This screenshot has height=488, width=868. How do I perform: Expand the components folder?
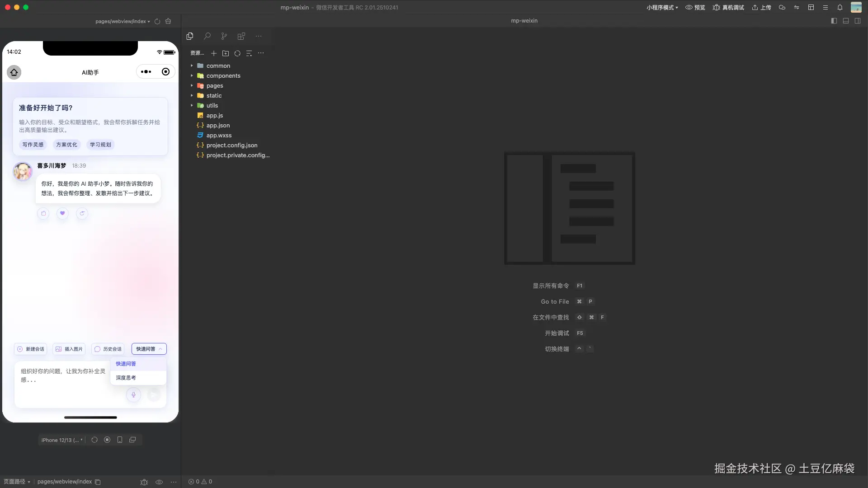coord(223,76)
